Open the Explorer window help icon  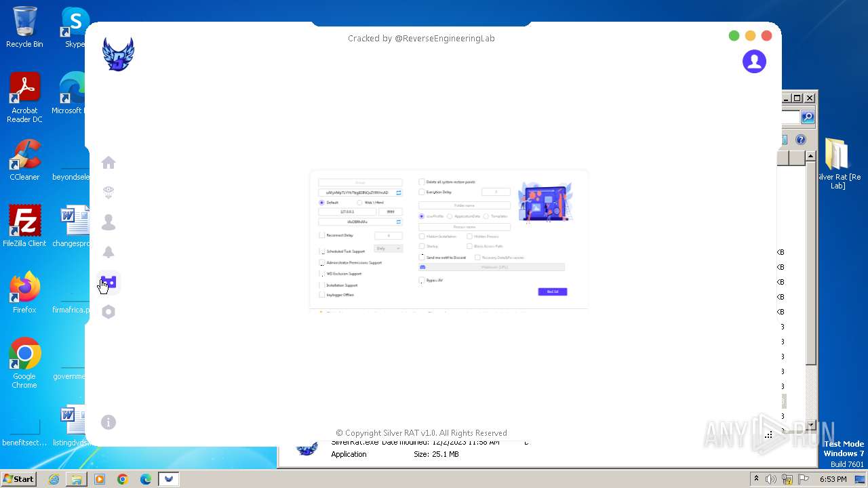801,140
